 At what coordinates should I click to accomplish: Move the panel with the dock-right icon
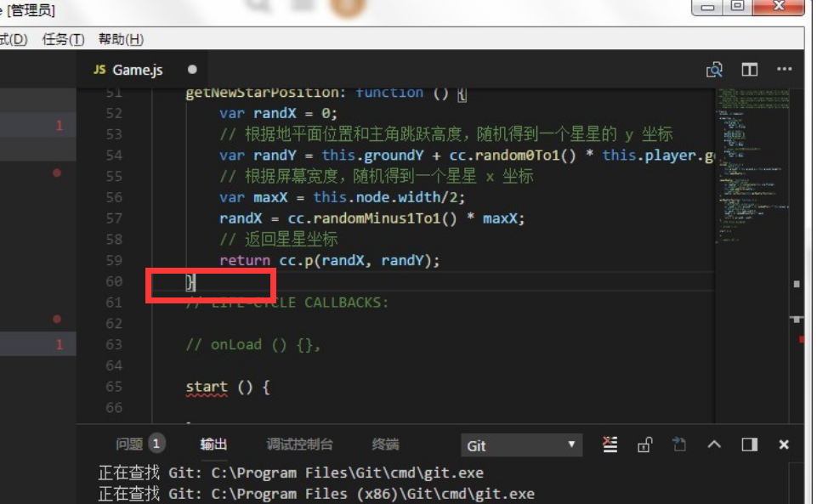[x=749, y=445]
